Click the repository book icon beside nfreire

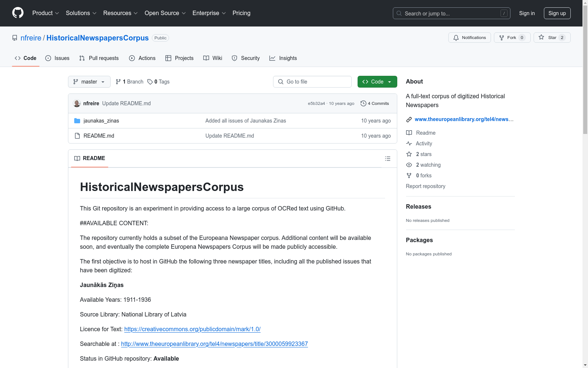coord(15,38)
